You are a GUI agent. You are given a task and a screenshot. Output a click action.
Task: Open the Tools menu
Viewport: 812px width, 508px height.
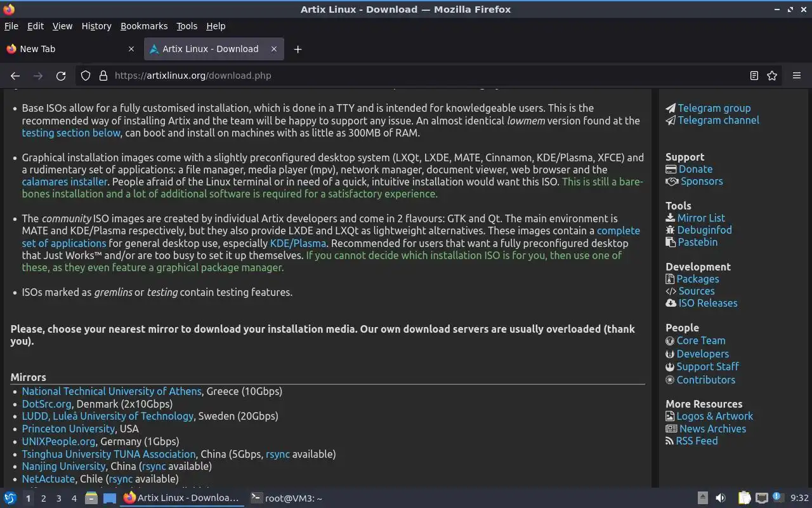pos(187,26)
